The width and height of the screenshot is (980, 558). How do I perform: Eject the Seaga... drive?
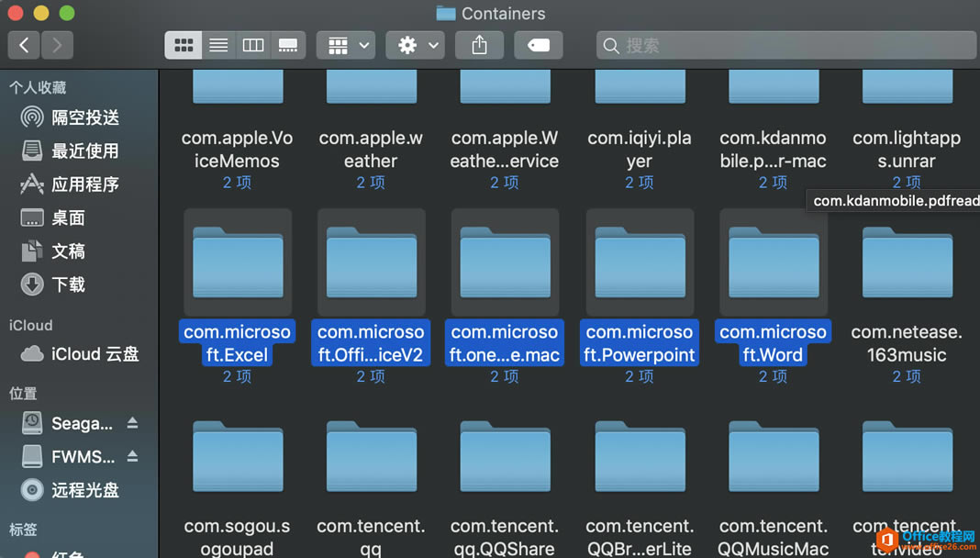(132, 423)
